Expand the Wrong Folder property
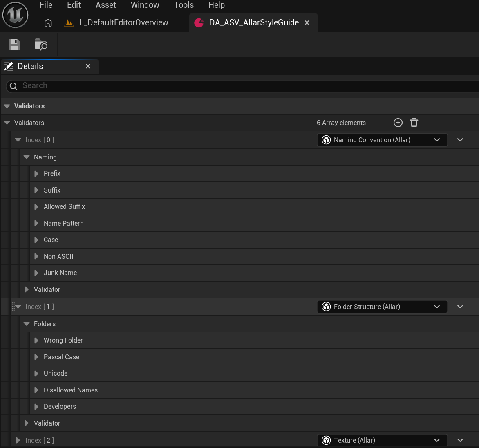 click(36, 340)
